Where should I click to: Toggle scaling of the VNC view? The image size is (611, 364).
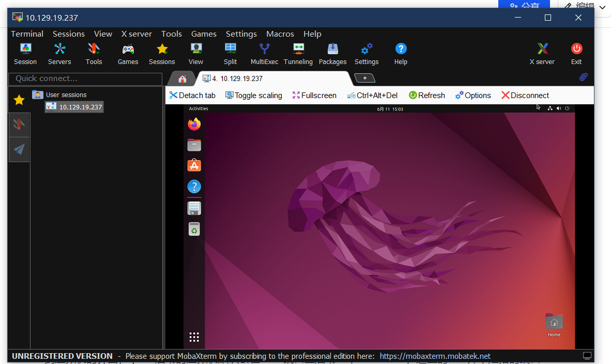point(254,96)
